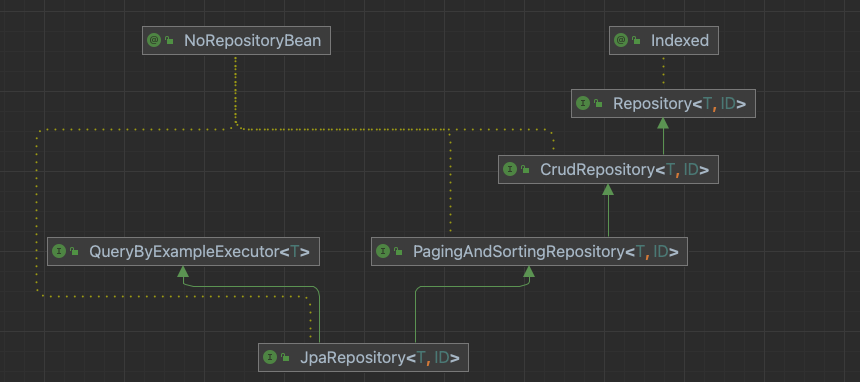Image resolution: width=860 pixels, height=382 pixels.
Task: Click the interface icon on CrudRepository
Action: [x=510, y=169]
